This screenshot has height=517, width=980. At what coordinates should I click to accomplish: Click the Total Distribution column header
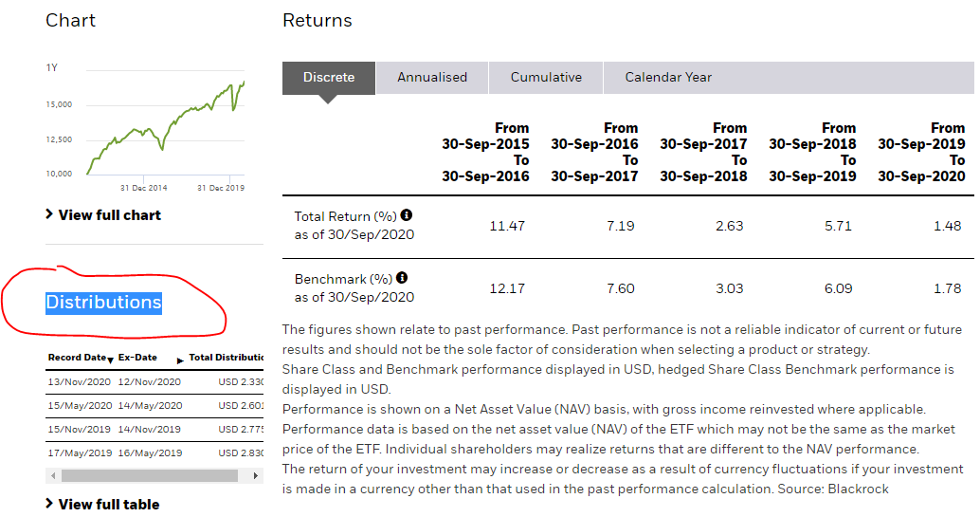pyautogui.click(x=226, y=358)
